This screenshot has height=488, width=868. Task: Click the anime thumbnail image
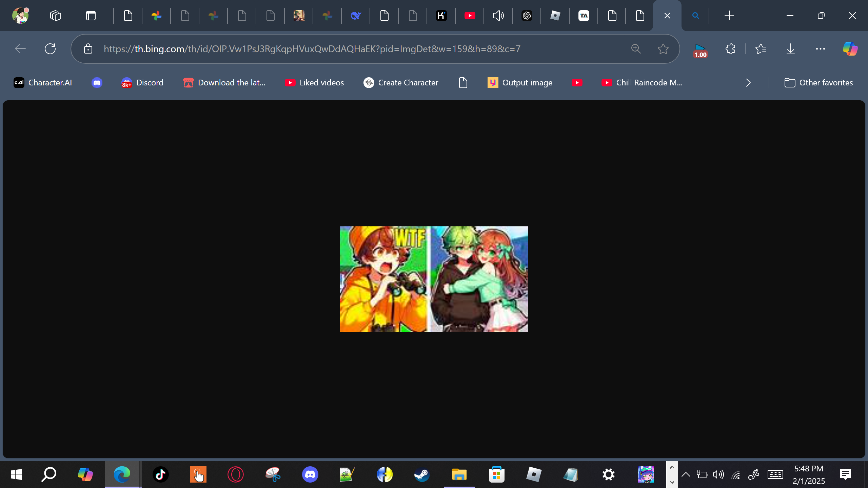[434, 279]
